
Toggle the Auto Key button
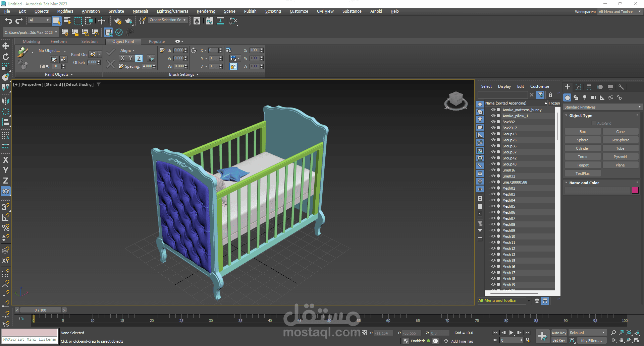click(559, 333)
